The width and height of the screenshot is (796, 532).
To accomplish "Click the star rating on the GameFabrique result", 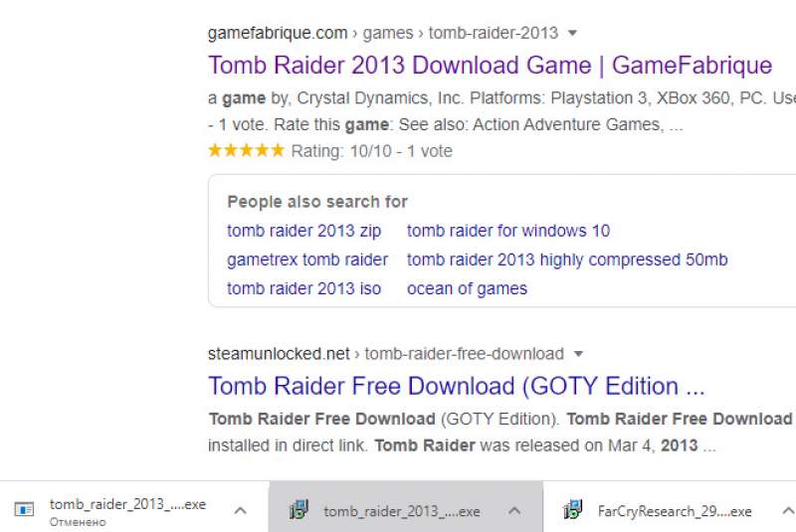I will pos(246,150).
